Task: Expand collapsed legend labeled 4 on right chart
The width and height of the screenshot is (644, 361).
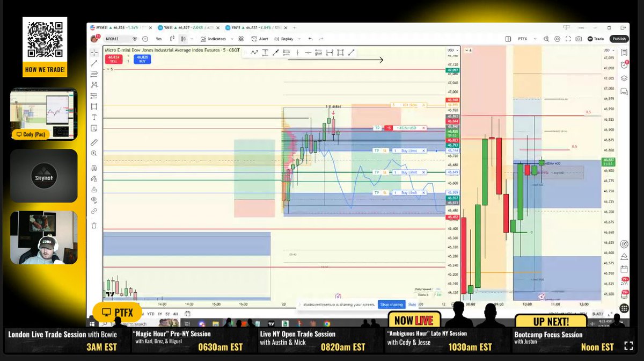Action: point(468,50)
